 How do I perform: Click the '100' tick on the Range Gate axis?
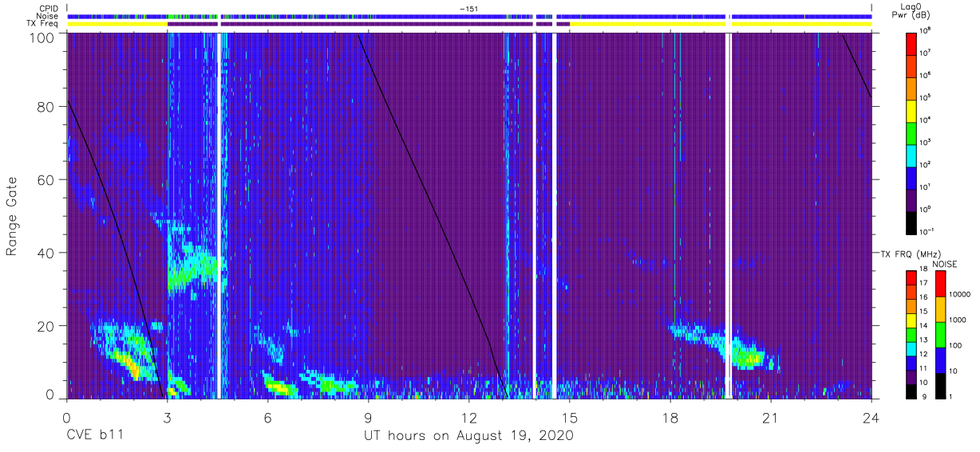pyautogui.click(x=42, y=37)
